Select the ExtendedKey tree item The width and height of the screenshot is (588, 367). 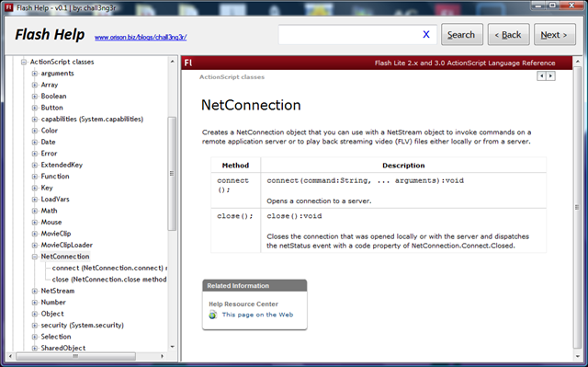pyautogui.click(x=62, y=165)
